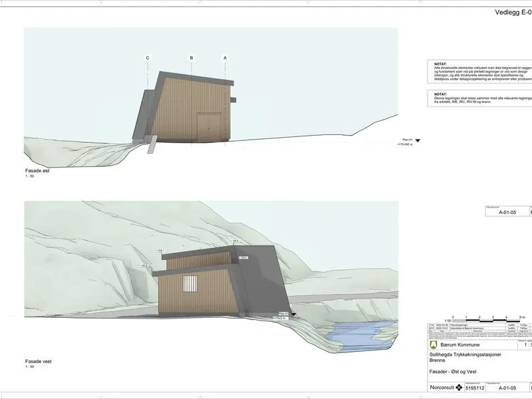The image size is (532, 399).
Task: Click the '5 m' scale bar label
Action: coord(522,317)
